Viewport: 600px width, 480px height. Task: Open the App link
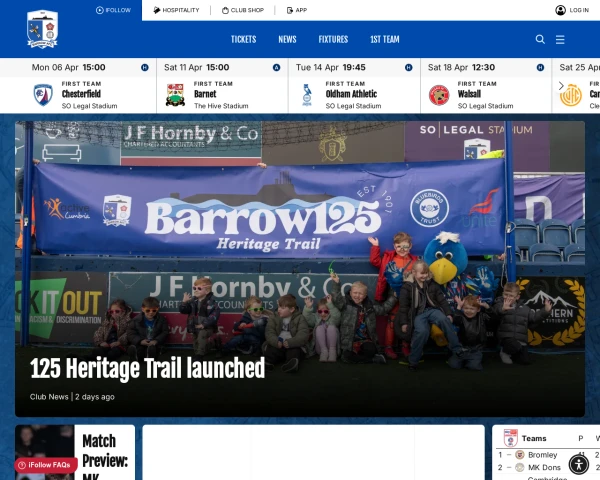click(297, 10)
